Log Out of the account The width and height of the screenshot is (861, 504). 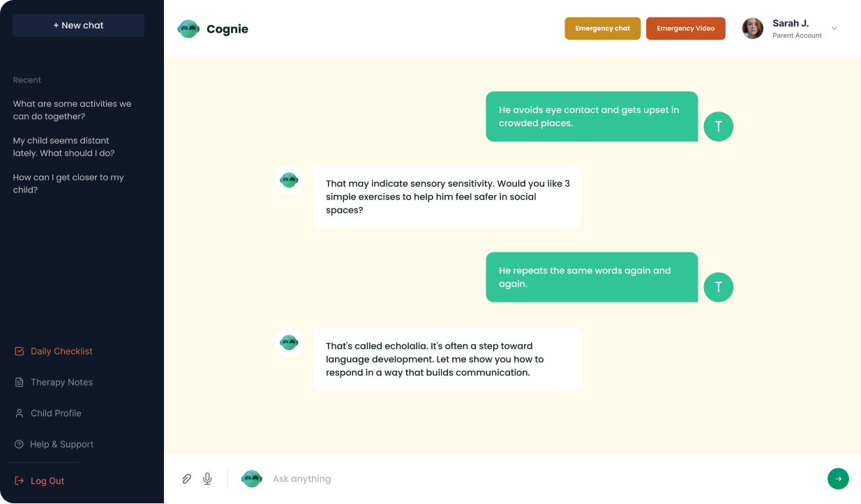click(40, 481)
